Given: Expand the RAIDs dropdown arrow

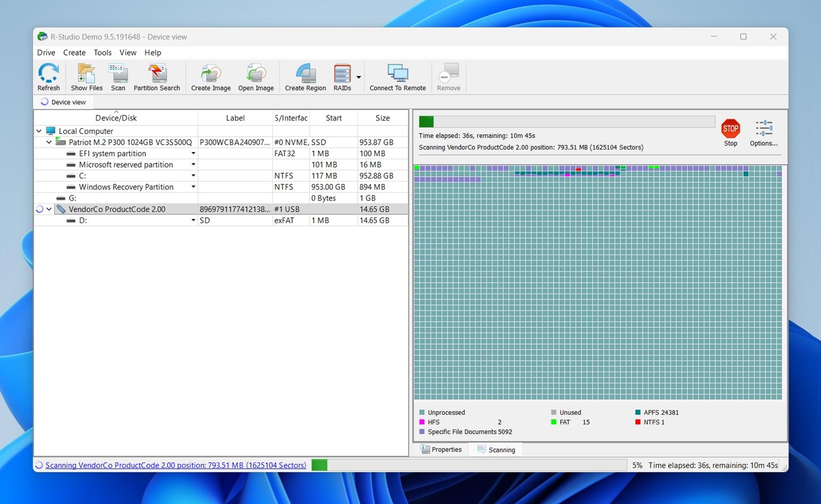Looking at the screenshot, I should [358, 77].
